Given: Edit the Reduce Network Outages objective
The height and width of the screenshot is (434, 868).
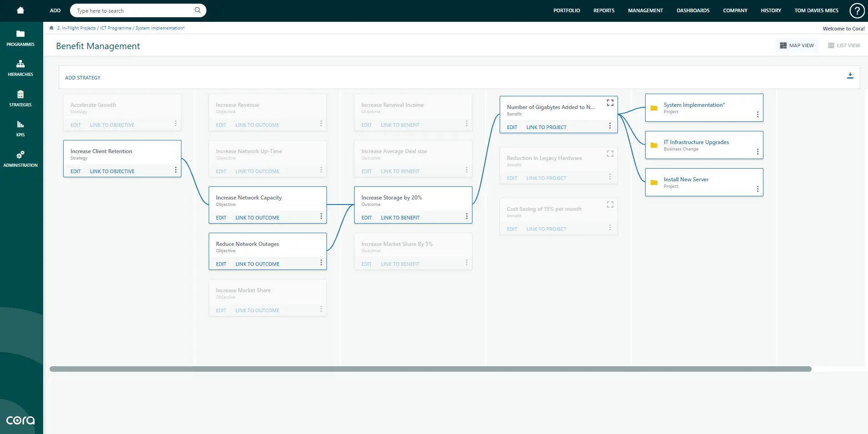Looking at the screenshot, I should 221,264.
